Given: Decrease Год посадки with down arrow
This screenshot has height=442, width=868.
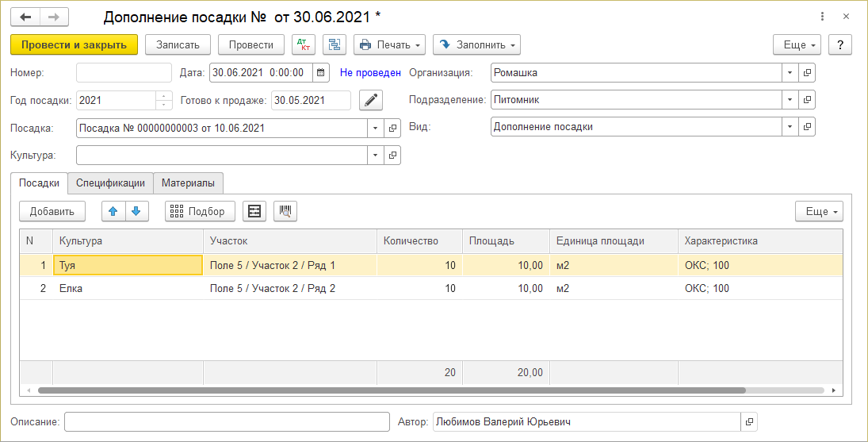Looking at the screenshot, I should coord(164,105).
